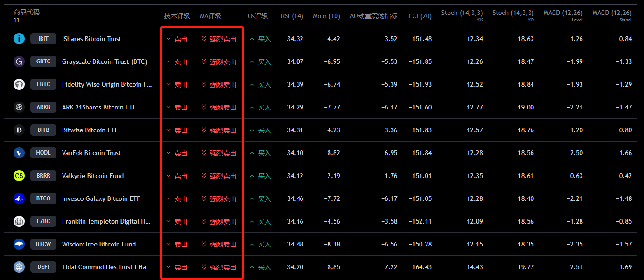
Task: Sort by the CCI (20) column header
Action: [420, 16]
